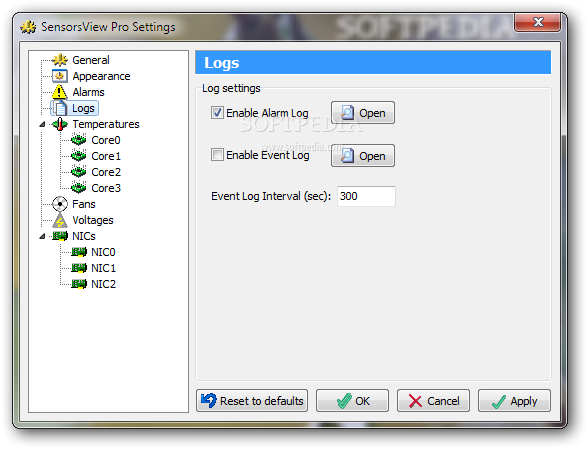
Task: Click the Appearance tree icon
Action: click(x=60, y=76)
